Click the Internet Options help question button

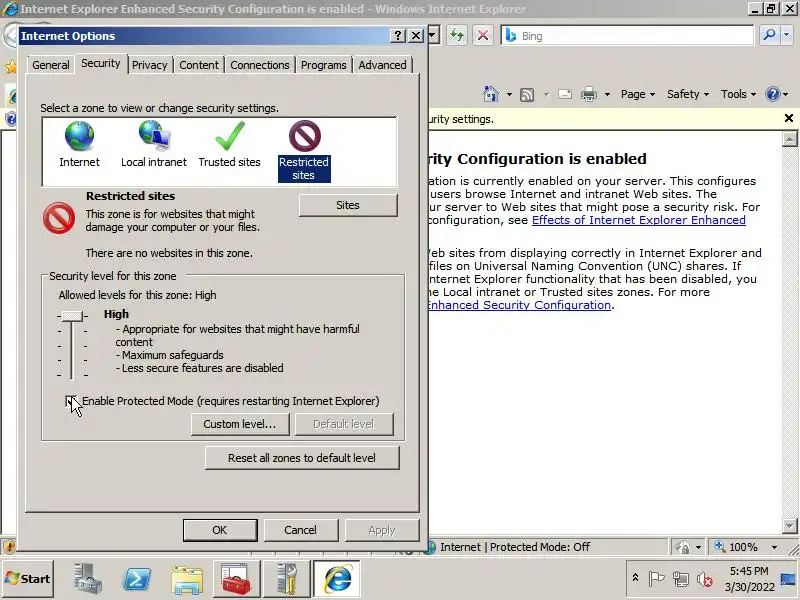coord(398,36)
